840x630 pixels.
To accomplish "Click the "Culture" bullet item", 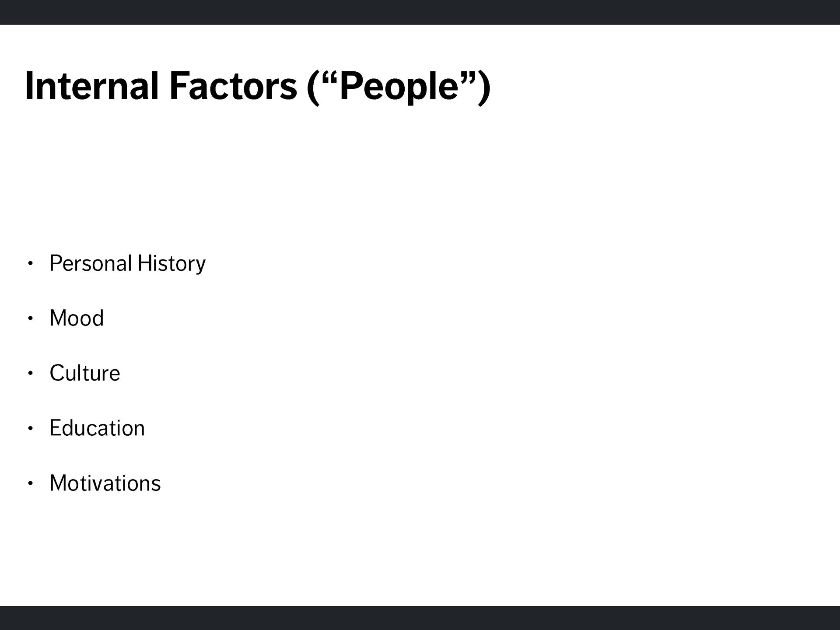I will pos(85,373).
